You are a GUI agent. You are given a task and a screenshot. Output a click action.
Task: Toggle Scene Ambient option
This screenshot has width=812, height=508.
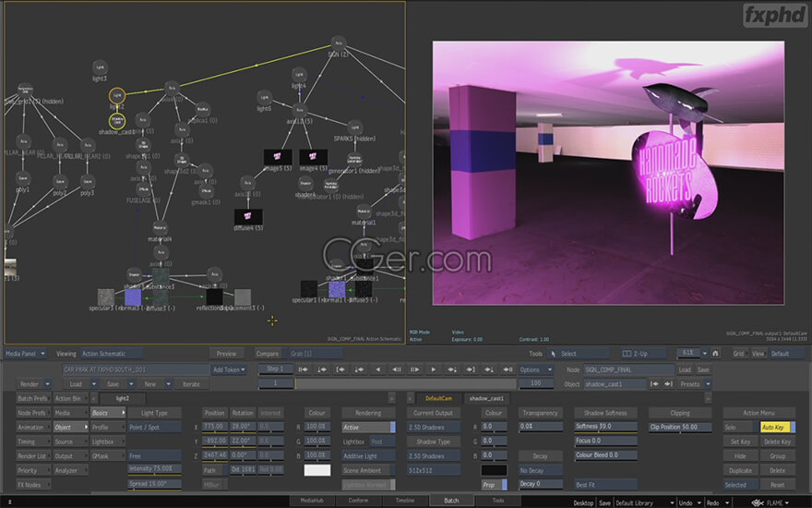[x=369, y=470]
